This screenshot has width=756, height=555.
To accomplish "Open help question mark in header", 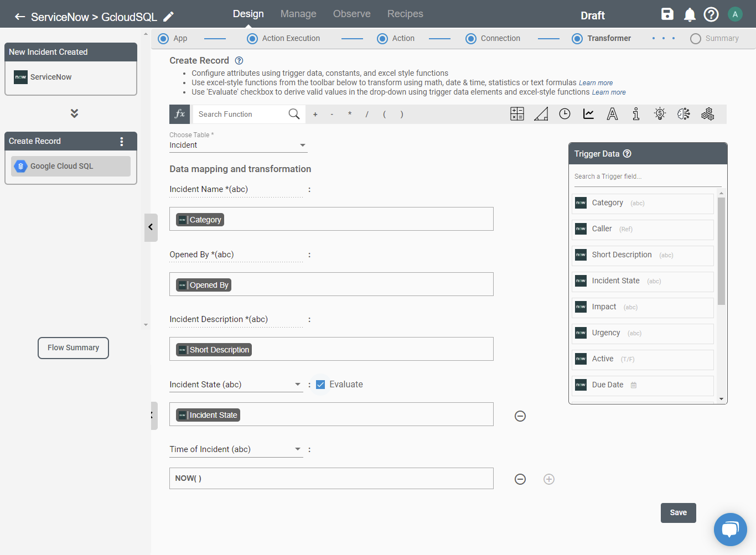I will pos(711,14).
